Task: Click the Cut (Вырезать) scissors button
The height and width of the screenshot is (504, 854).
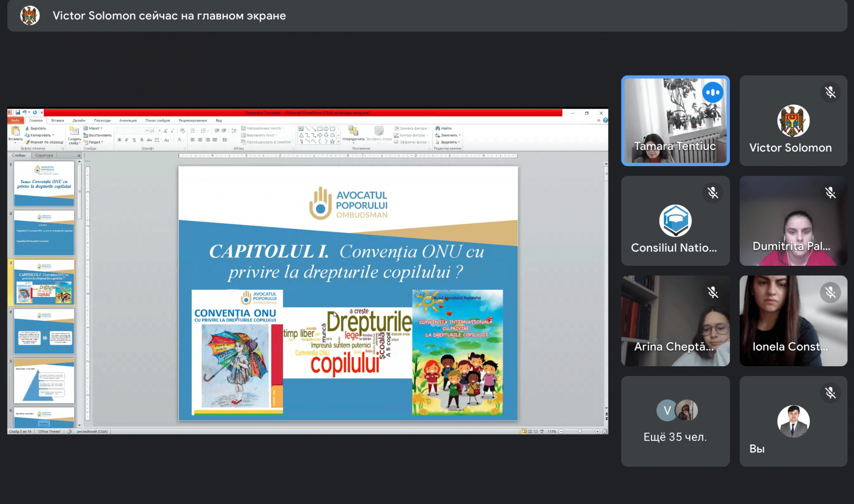Action: (x=35, y=128)
